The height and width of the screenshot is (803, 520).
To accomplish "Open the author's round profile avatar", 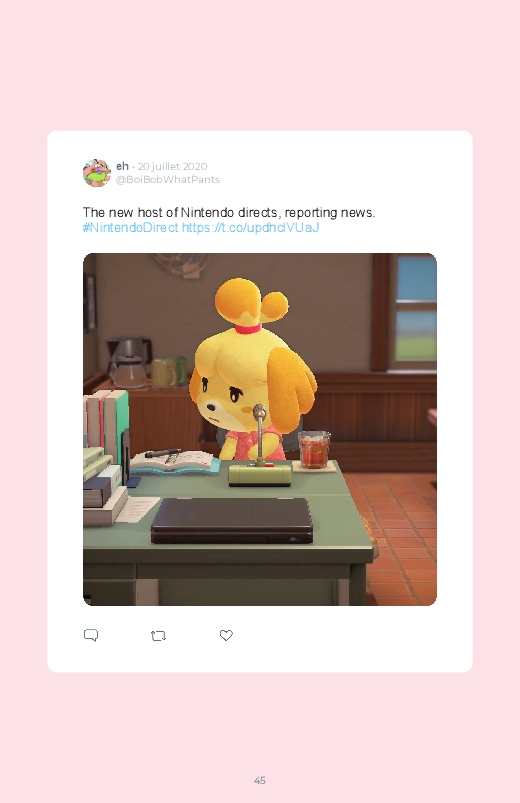I will [97, 173].
